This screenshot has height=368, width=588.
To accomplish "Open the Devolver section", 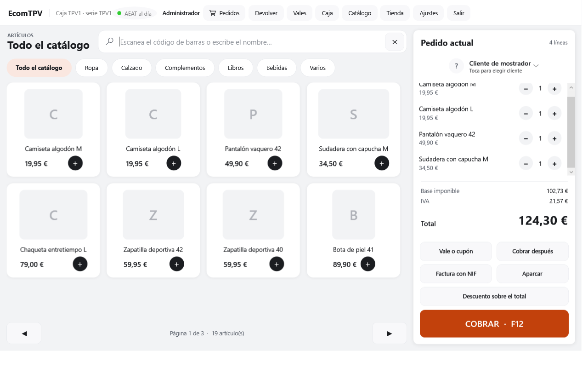I will coord(266,13).
